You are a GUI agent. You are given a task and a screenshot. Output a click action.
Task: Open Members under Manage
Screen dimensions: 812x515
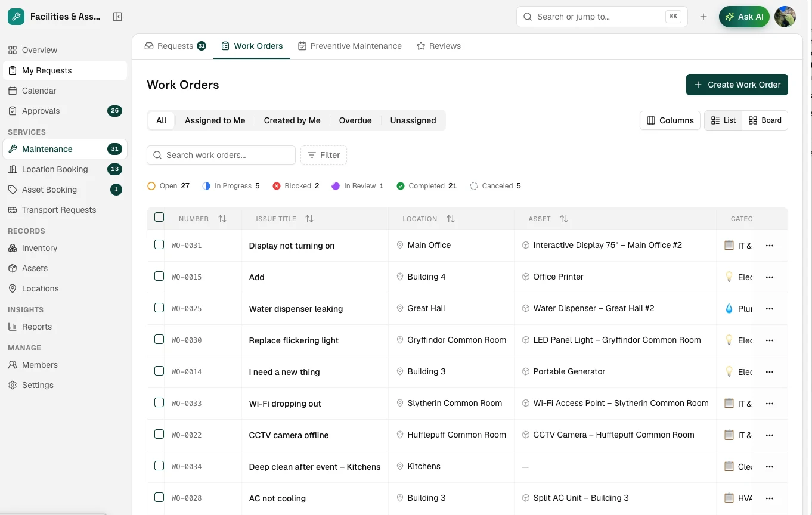pyautogui.click(x=65, y=365)
